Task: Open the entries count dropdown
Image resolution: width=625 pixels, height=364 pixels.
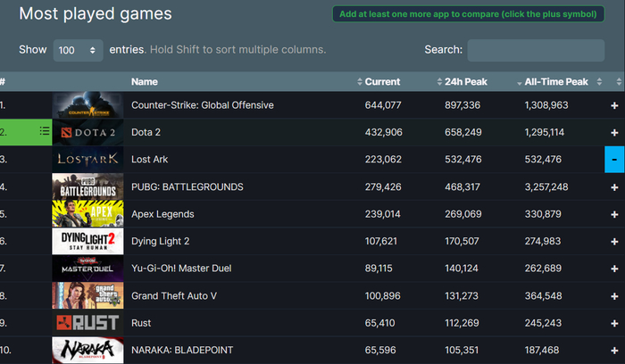Action: pyautogui.click(x=78, y=51)
